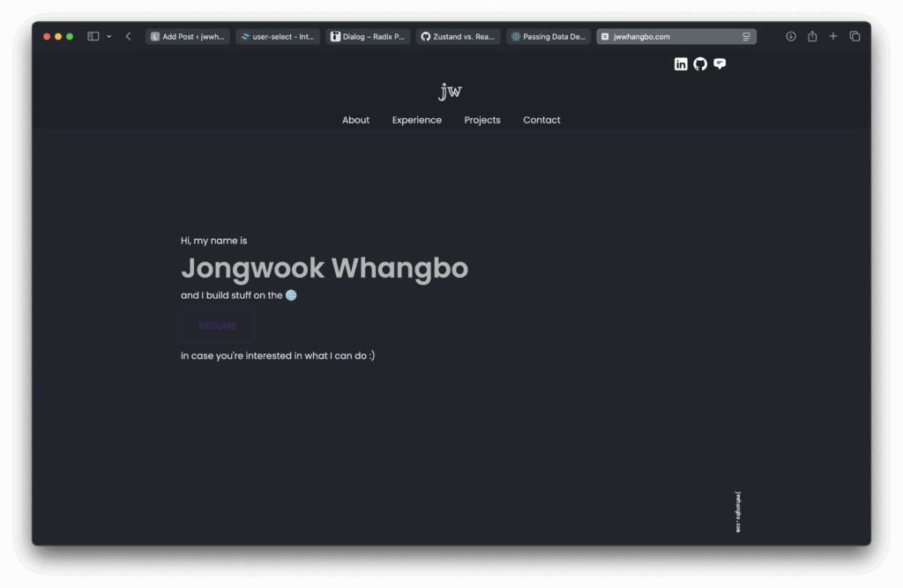Switch to the Passing Data De... tab
This screenshot has width=903, height=588.
click(x=549, y=36)
